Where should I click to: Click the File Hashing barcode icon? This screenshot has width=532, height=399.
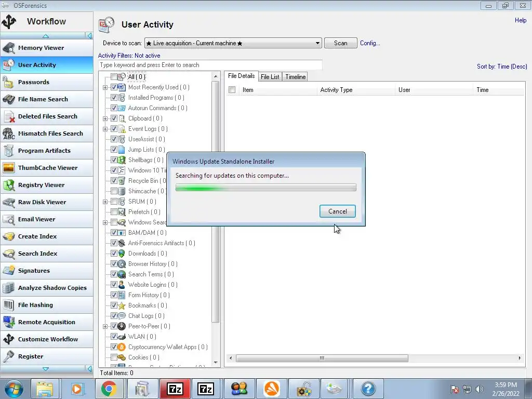coord(8,305)
